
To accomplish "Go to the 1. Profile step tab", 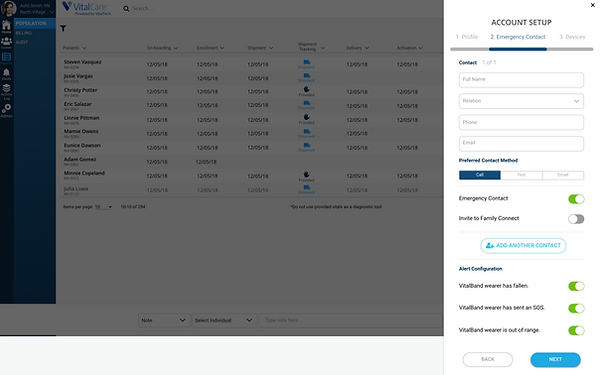I will 466,37.
